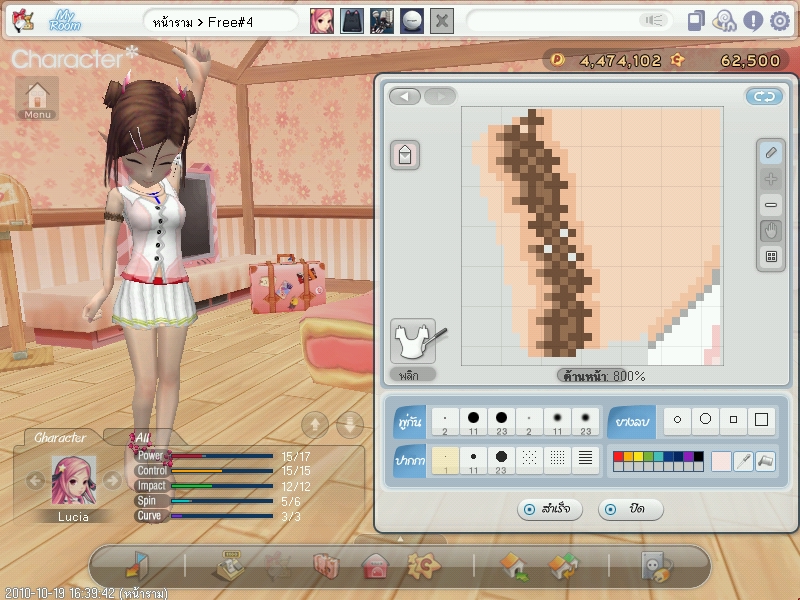Click the flip button under shirt icon
800x600 pixels.
click(x=413, y=375)
